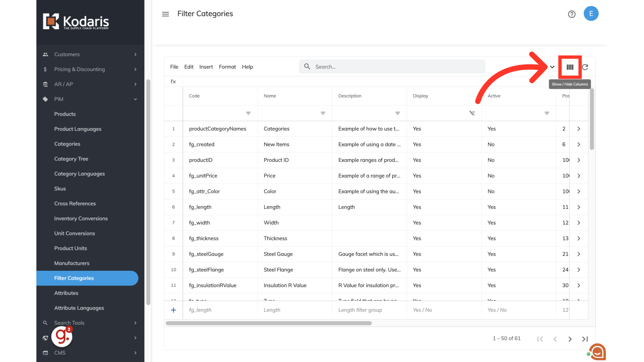Click the Search input field
644x362 pixels.
tap(396, 67)
